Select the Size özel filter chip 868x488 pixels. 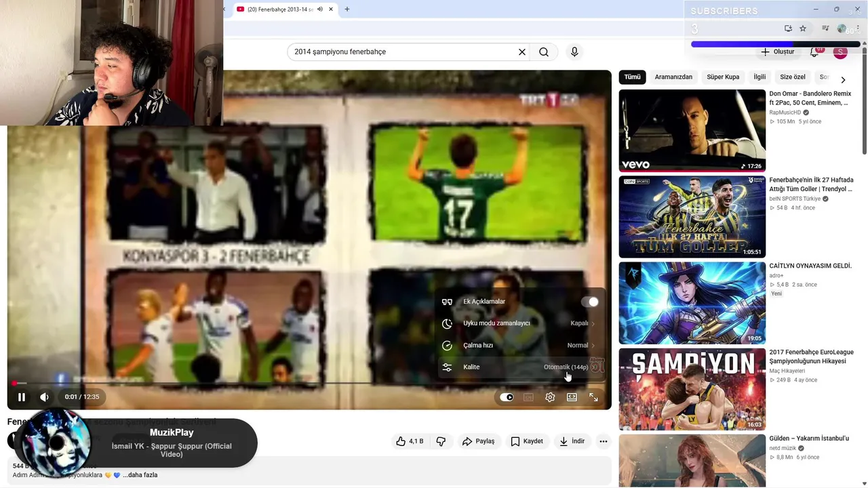(793, 77)
